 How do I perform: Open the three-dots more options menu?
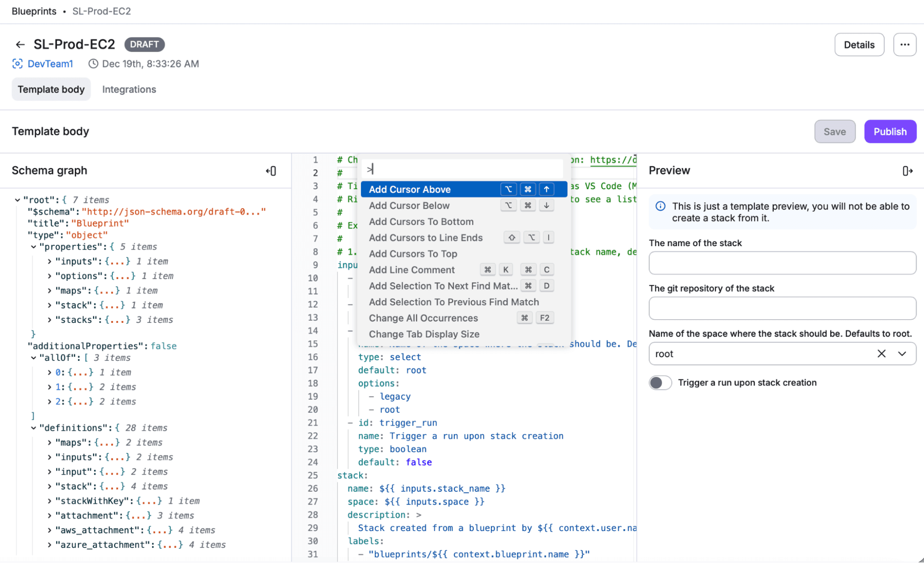point(905,45)
